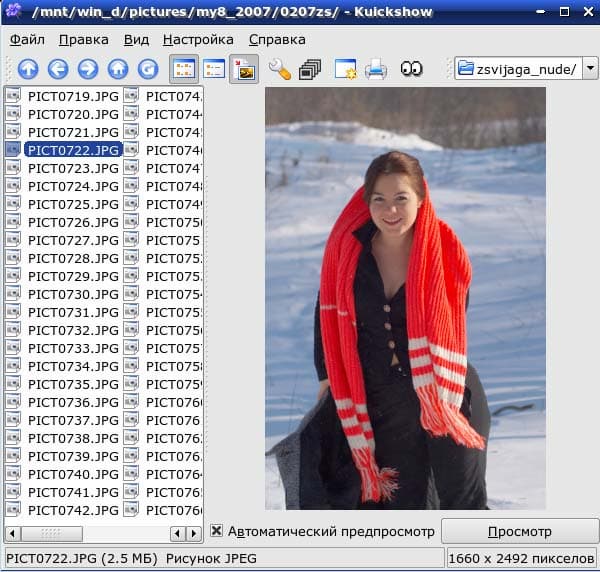Select file PICT0733.JPG
This screenshot has width=600, height=572.
point(73,348)
